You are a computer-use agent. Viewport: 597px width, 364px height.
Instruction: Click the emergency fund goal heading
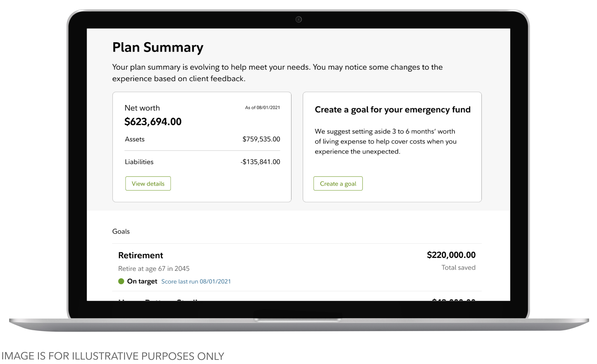pyautogui.click(x=393, y=110)
